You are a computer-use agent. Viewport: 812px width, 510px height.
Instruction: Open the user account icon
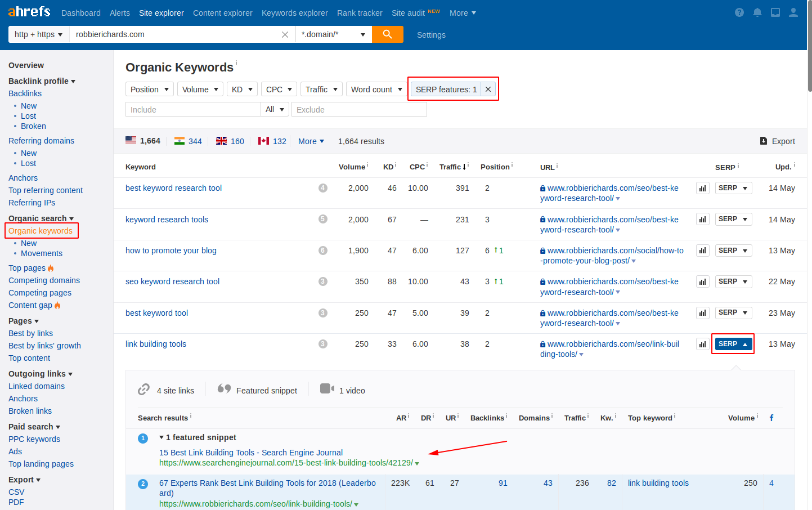coord(793,12)
